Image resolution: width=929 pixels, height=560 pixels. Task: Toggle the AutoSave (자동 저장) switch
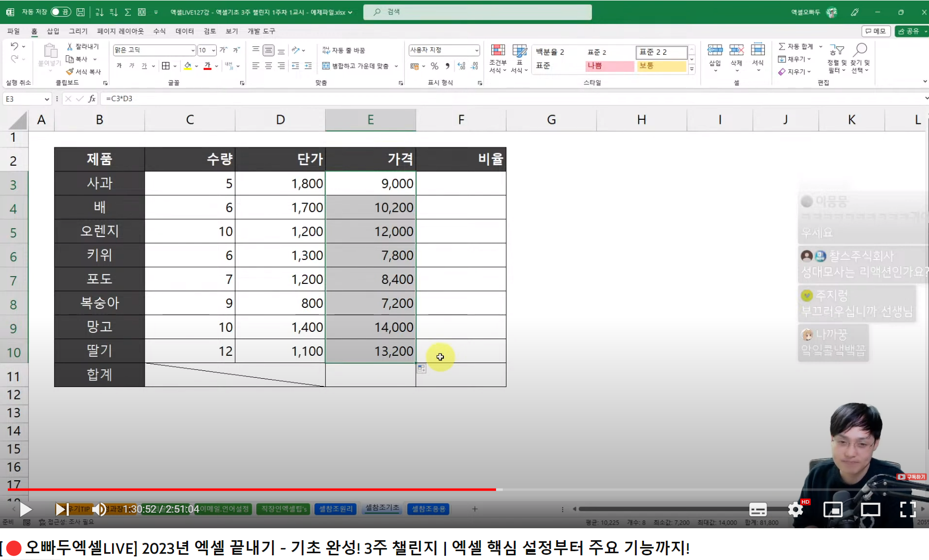coord(60,12)
